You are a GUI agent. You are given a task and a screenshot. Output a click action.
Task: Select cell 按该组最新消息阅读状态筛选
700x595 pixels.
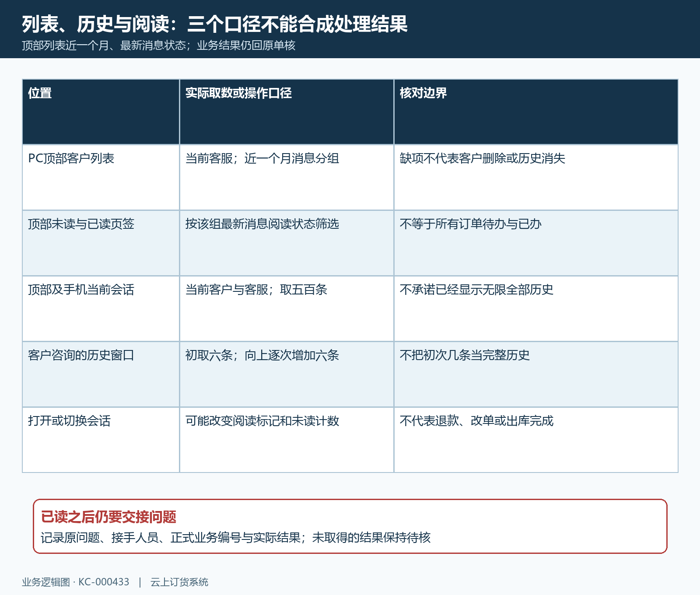287,243
